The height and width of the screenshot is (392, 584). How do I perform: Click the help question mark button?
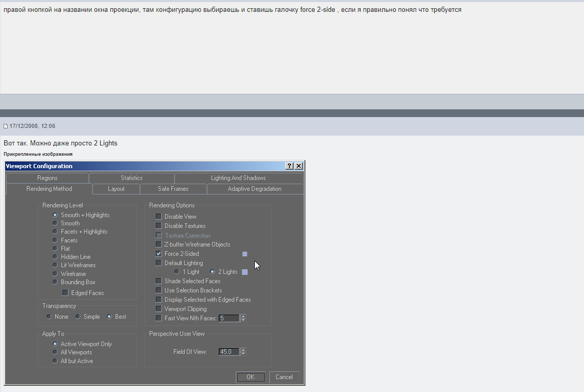click(289, 166)
